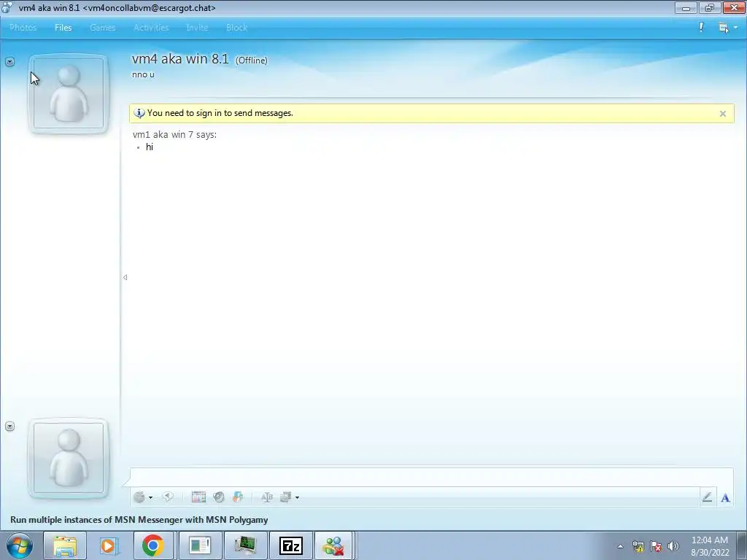Click the info icon in the yellow notification
This screenshot has width=747, height=560.
point(139,113)
